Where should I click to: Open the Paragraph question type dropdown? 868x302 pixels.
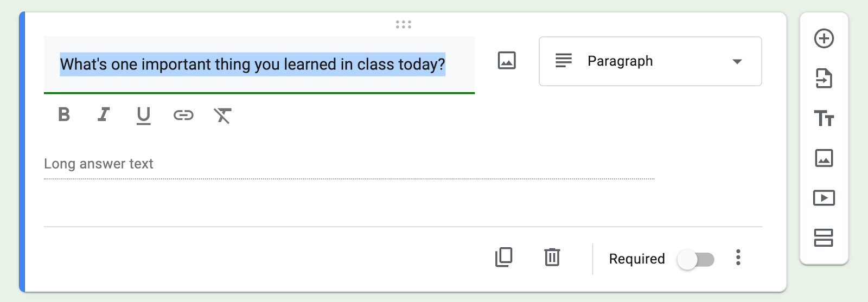point(650,61)
